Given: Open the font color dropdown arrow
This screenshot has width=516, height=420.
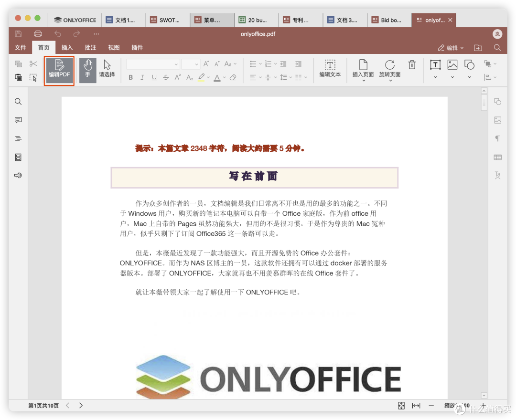Looking at the screenshot, I should tap(225, 78).
